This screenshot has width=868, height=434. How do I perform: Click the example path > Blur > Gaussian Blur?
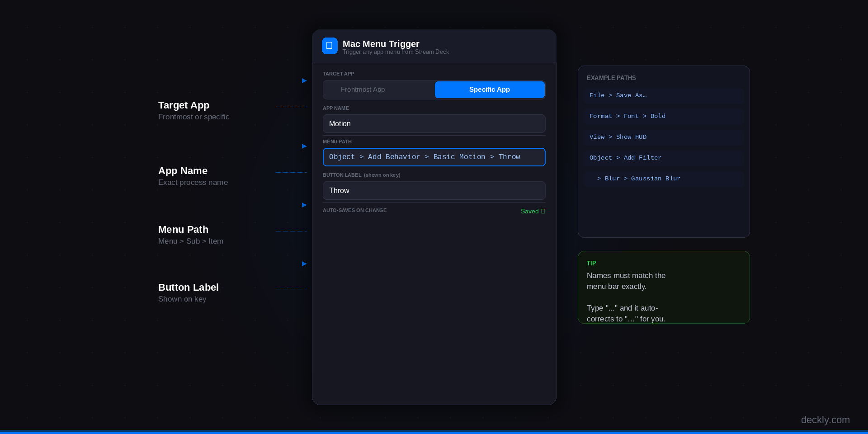coord(663,179)
